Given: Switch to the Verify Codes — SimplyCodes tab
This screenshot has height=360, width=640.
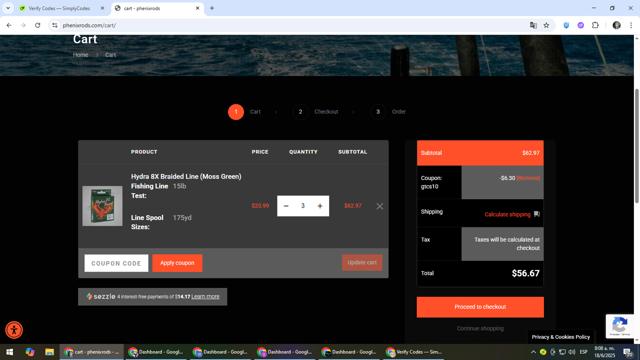Looking at the screenshot, I should coord(59,8).
